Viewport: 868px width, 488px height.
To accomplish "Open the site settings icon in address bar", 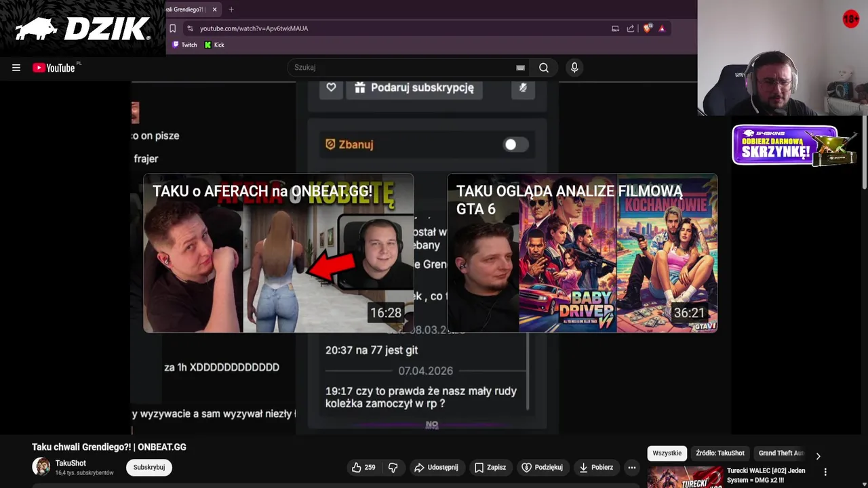I will tap(190, 28).
